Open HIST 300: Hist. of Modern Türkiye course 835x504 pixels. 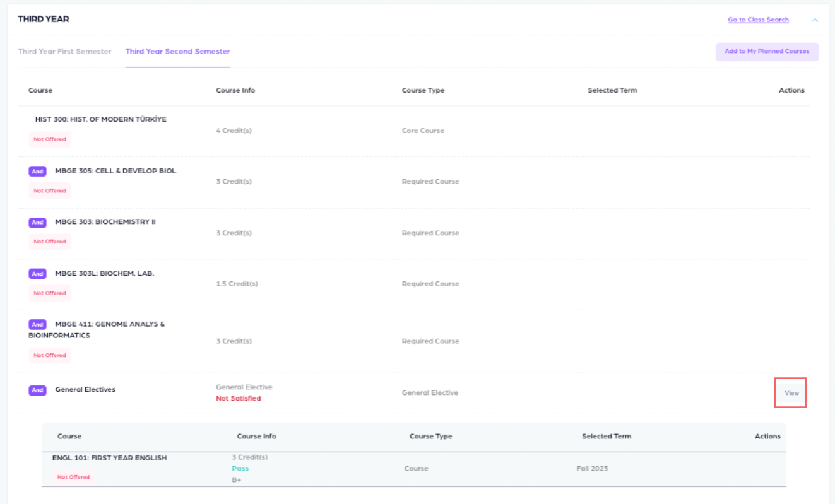101,119
